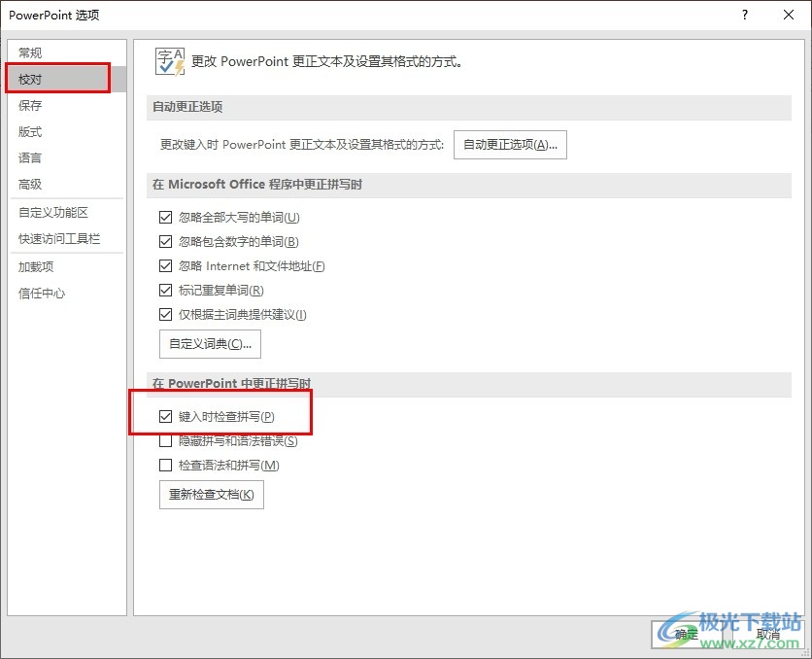Enable 隐藏拼写和语法错误 checkbox
This screenshot has width=812, height=659.
click(165, 441)
